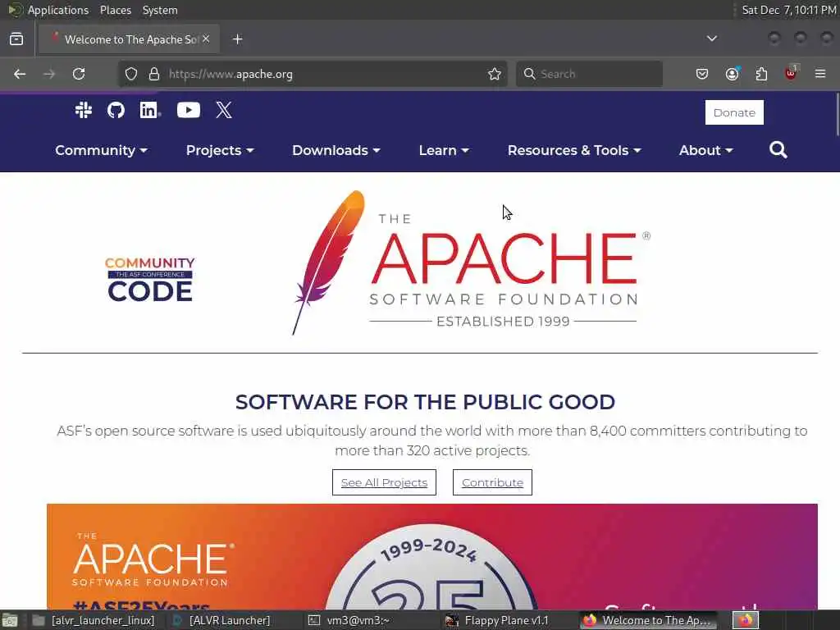Open the System menu
This screenshot has width=840, height=630.
(x=160, y=10)
